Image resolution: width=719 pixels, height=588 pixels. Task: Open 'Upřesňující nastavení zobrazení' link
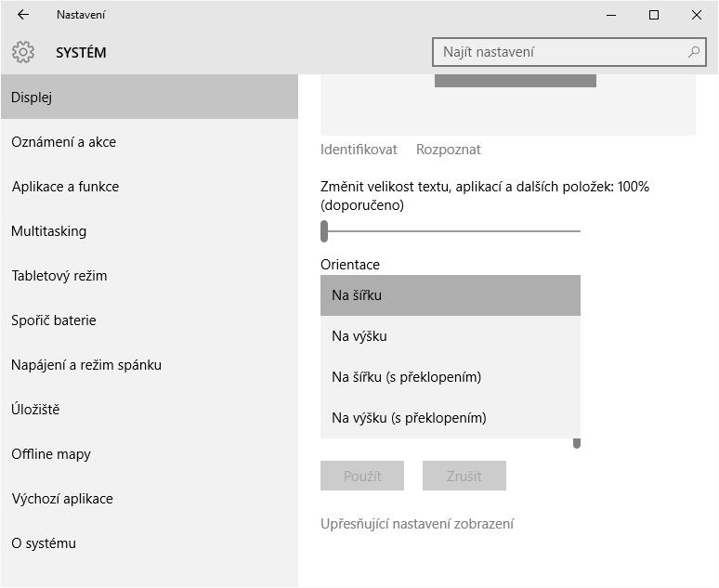417,524
